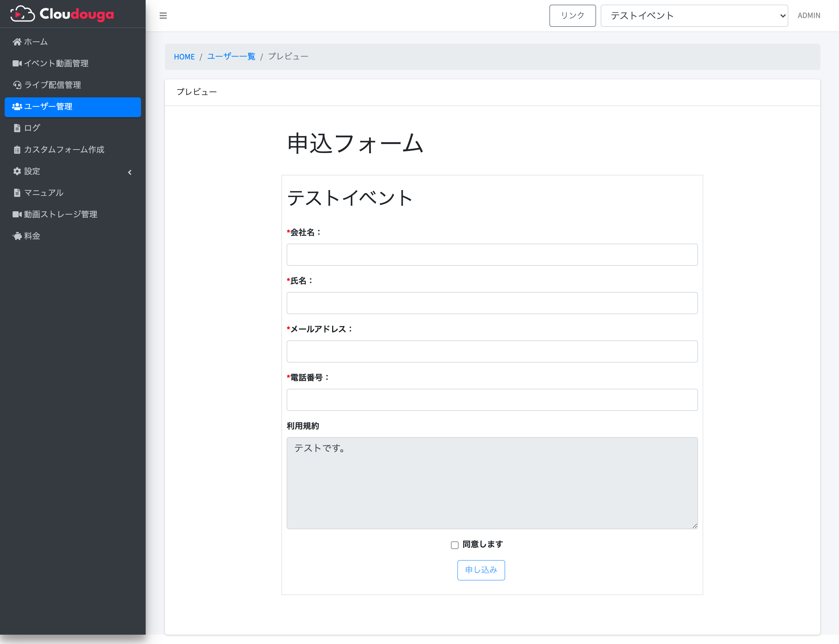Click the 利用規約 label
This screenshot has height=644, width=839.
(x=303, y=426)
